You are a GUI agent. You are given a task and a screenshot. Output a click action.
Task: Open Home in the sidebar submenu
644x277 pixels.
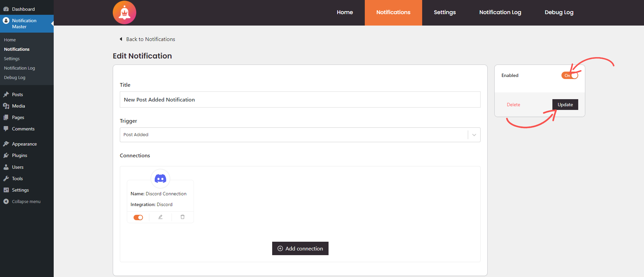point(10,40)
